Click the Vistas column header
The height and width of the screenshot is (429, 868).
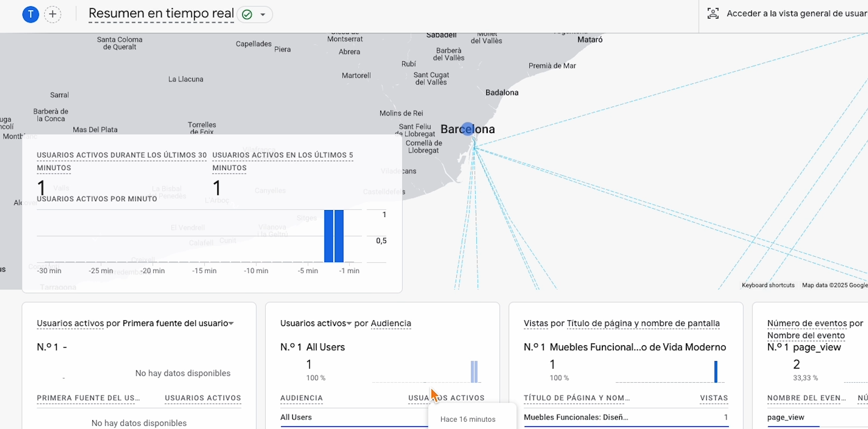(714, 398)
